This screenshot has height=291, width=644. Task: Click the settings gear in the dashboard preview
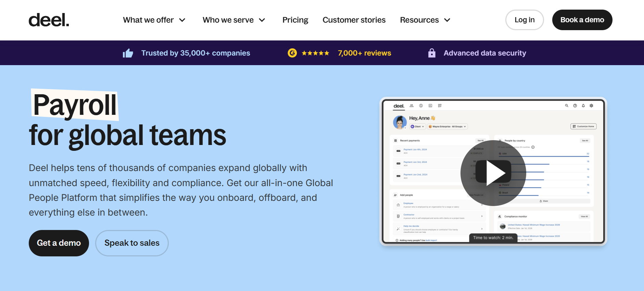[591, 106]
